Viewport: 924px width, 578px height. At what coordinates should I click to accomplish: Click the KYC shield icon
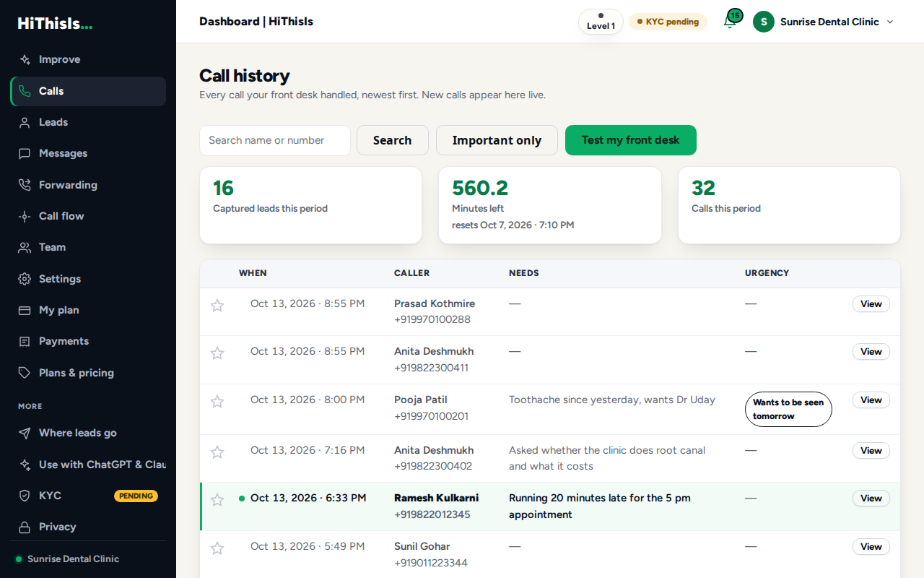[25, 496]
